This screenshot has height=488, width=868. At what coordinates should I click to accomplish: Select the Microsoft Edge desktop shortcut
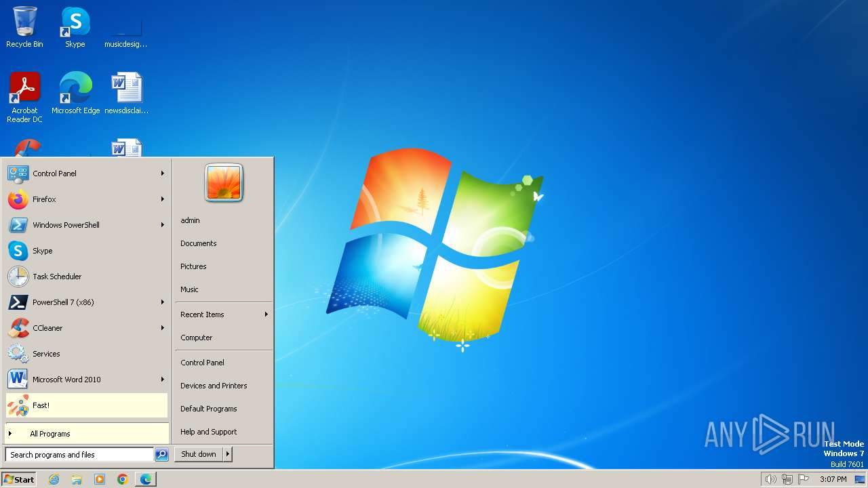[75, 93]
